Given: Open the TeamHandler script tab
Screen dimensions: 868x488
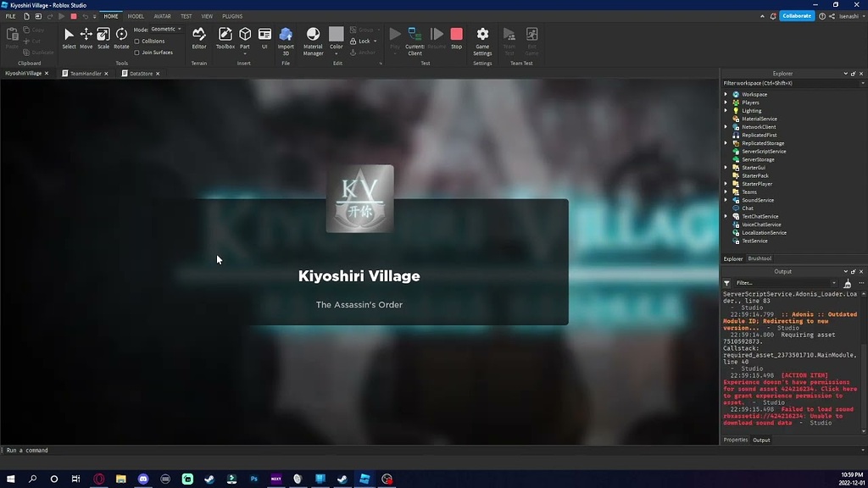Looking at the screenshot, I should click(x=86, y=74).
